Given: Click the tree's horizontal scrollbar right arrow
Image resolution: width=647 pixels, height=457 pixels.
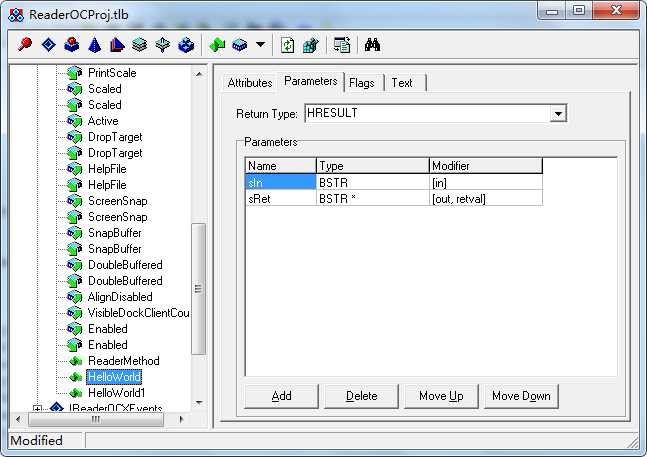Looking at the screenshot, I should tap(181, 419).
